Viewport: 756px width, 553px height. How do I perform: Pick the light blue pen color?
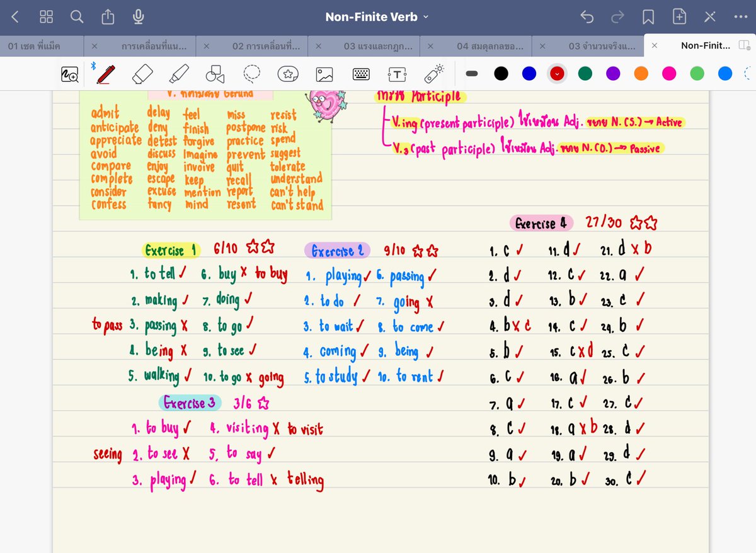pos(725,74)
